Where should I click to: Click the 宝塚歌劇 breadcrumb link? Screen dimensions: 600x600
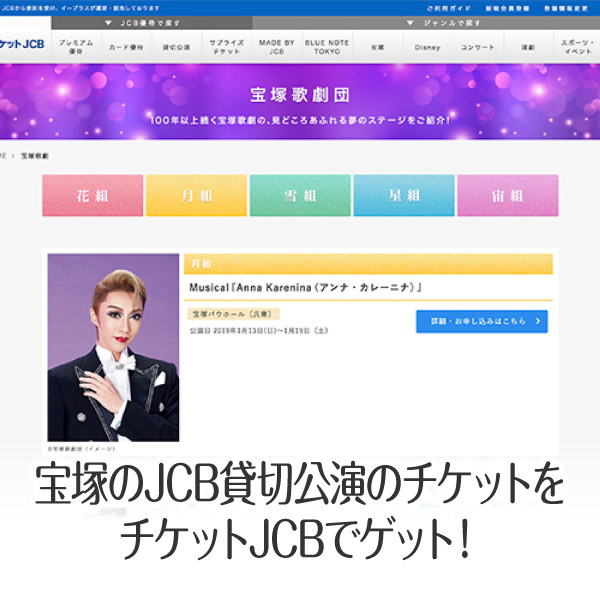(x=34, y=156)
